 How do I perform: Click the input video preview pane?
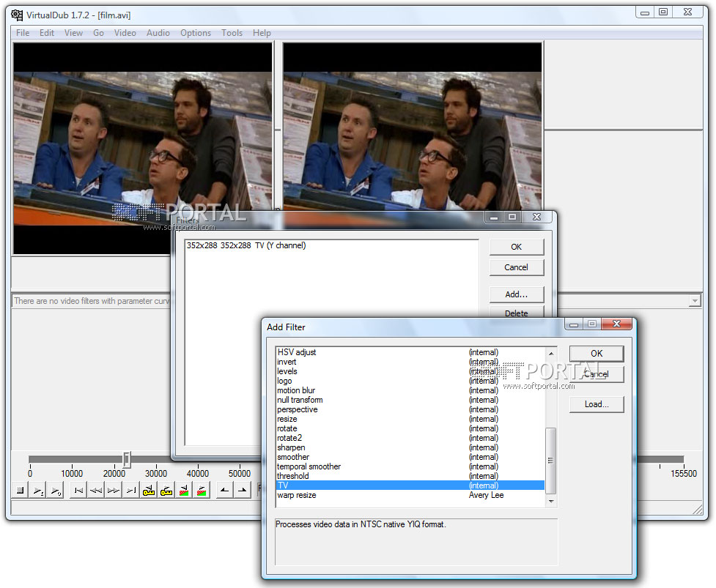tap(143, 148)
